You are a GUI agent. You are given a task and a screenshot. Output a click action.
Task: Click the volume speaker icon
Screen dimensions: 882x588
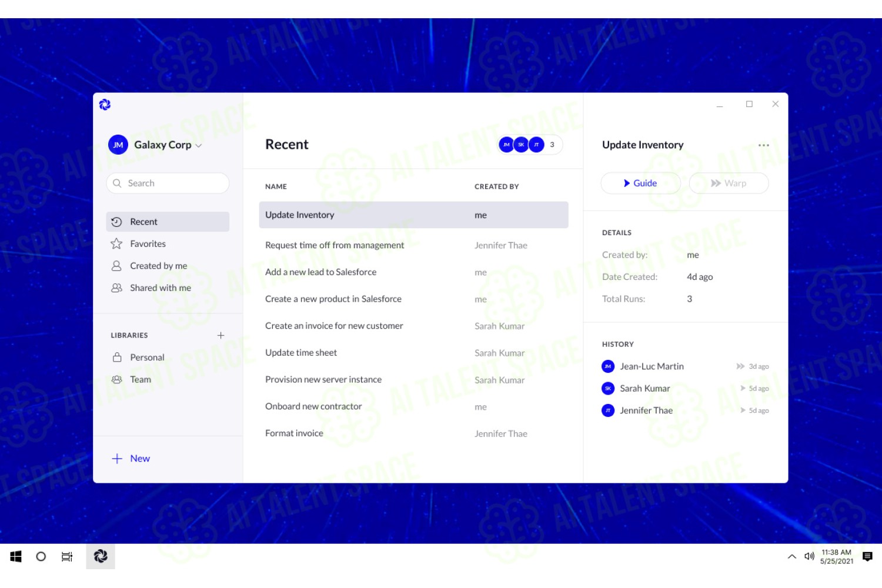[810, 556]
